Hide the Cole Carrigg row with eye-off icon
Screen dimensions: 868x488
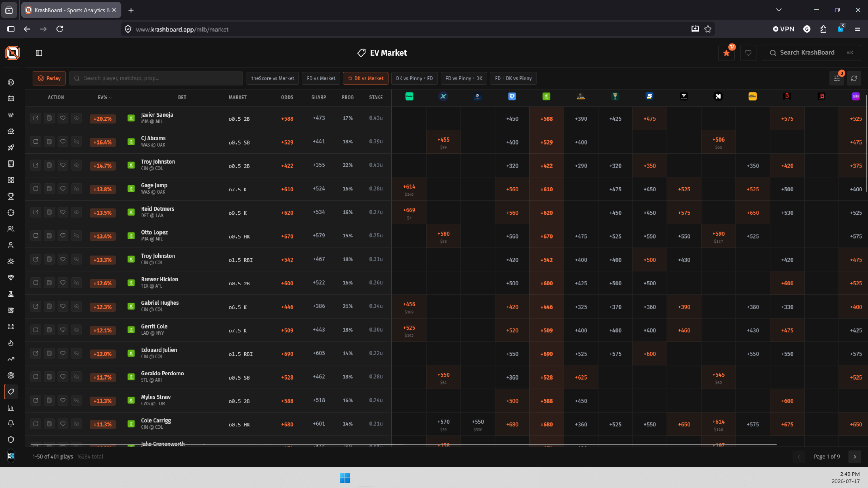pos(76,424)
